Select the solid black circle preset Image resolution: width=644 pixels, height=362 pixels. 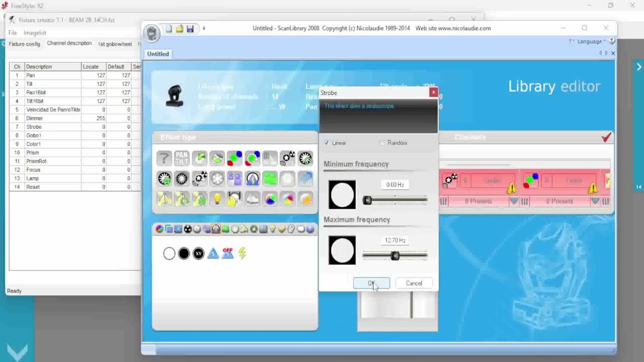(x=184, y=253)
